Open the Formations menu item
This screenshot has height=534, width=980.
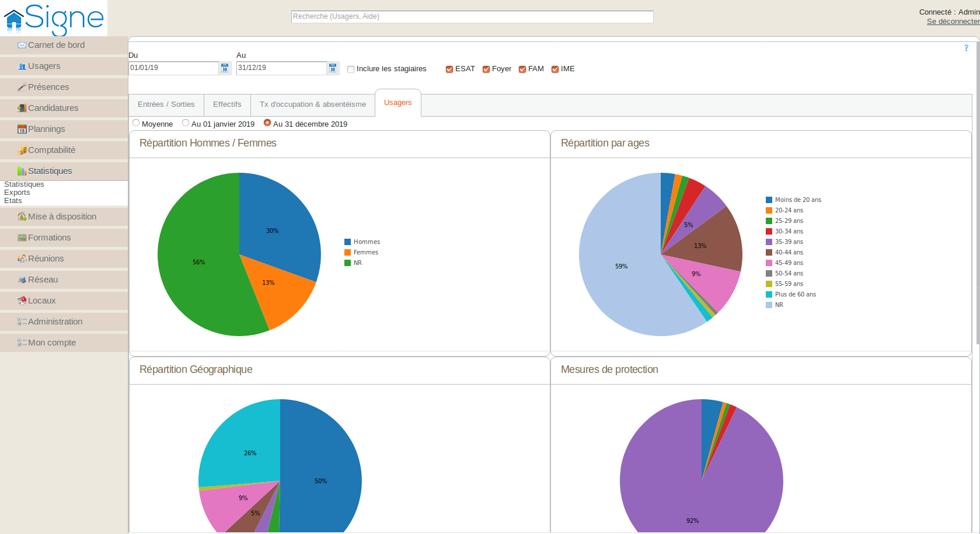click(x=64, y=238)
